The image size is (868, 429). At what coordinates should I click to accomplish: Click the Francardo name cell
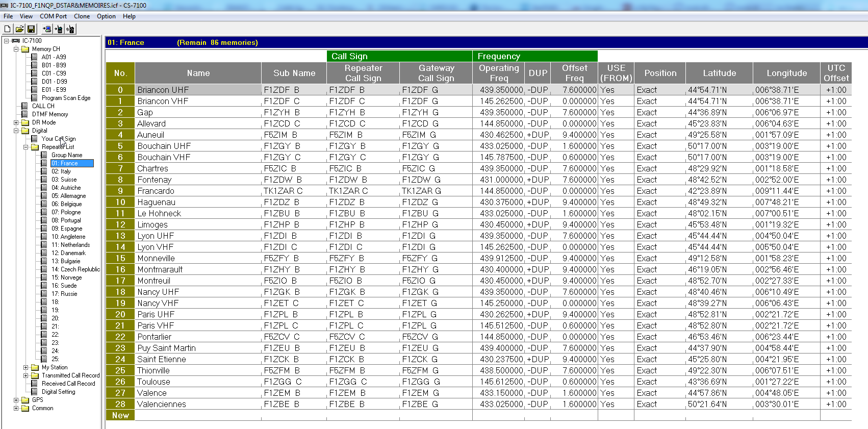tap(198, 191)
